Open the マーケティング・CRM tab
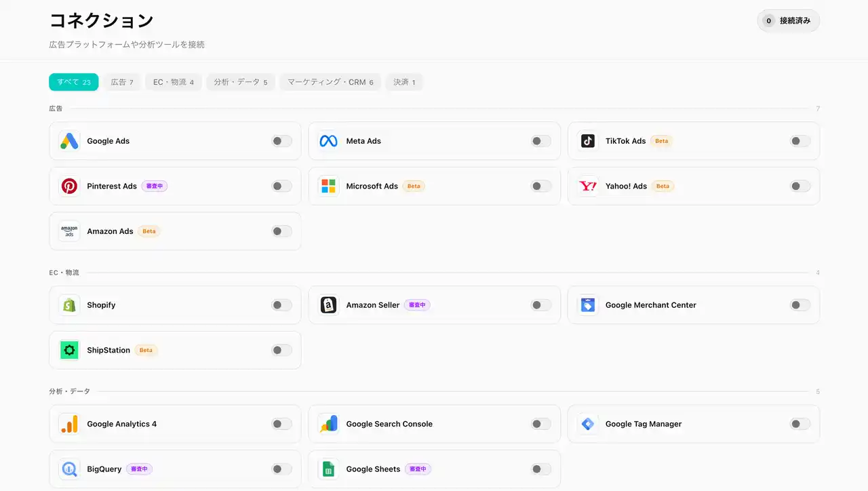The image size is (868, 491). tap(330, 82)
